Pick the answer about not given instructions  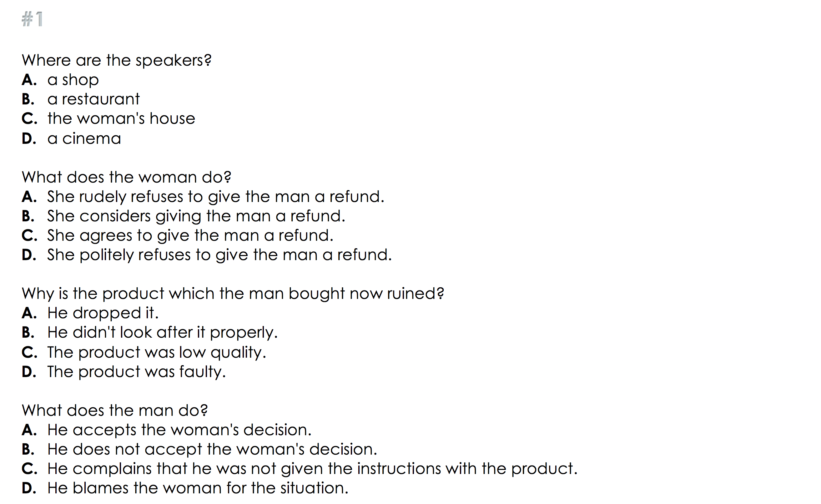pos(312,469)
